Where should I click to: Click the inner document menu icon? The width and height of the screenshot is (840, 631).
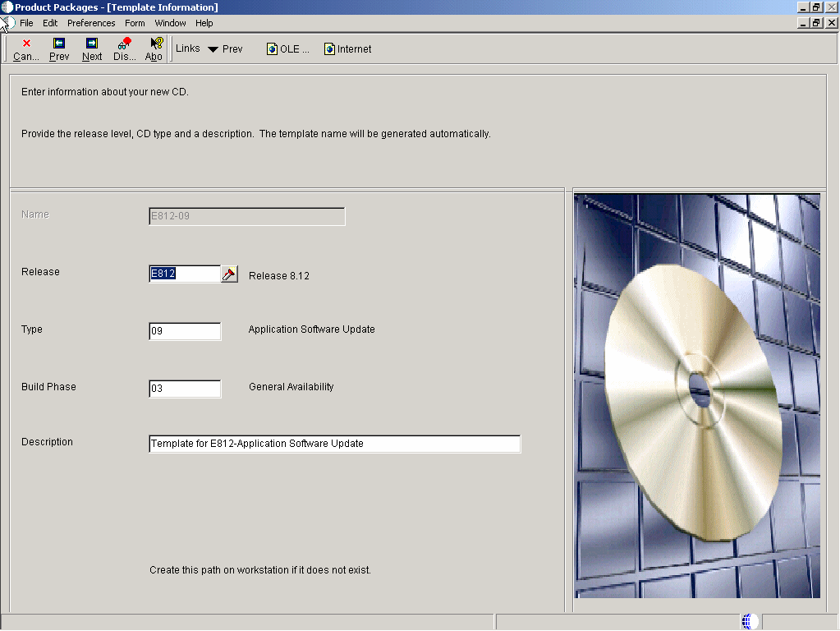[x=8, y=23]
